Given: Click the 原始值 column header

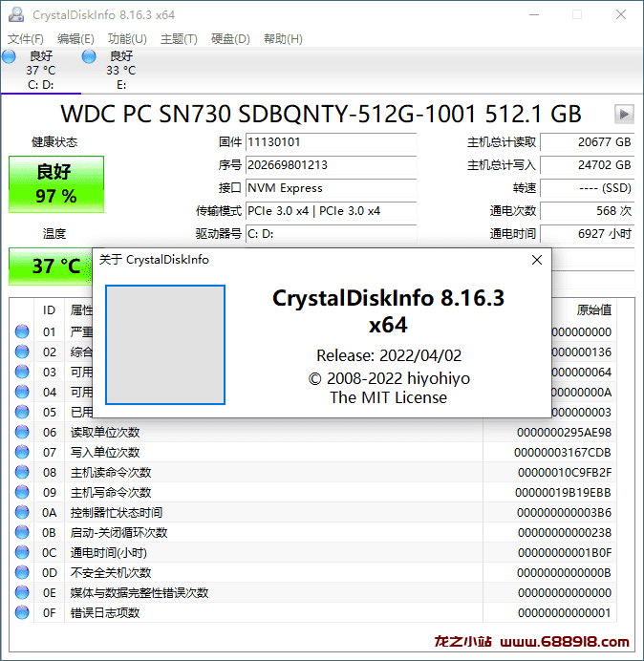Looking at the screenshot, I should (x=593, y=310).
